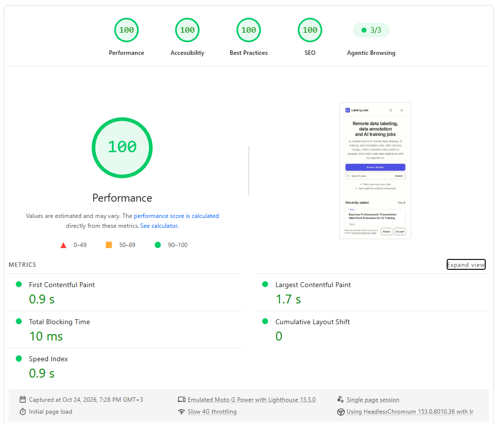
Task: Open the page screenshot thumbnail
Action: [375, 170]
